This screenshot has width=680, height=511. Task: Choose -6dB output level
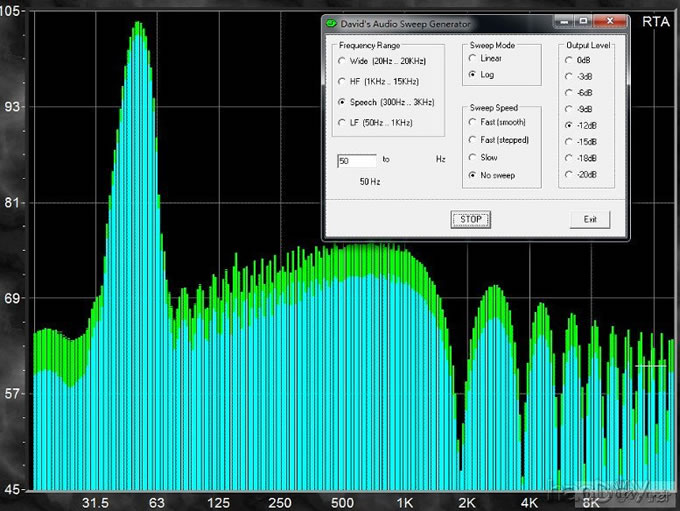pyautogui.click(x=568, y=92)
